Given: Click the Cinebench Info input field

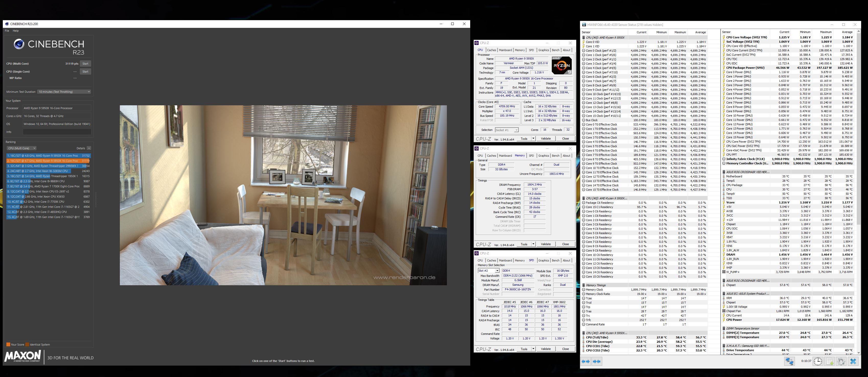Looking at the screenshot, I should [57, 132].
